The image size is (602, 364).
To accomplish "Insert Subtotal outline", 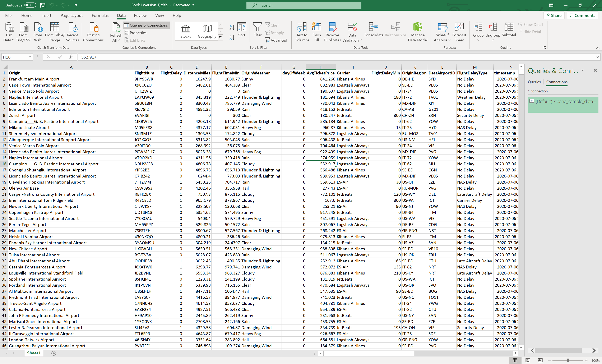I will (x=509, y=30).
